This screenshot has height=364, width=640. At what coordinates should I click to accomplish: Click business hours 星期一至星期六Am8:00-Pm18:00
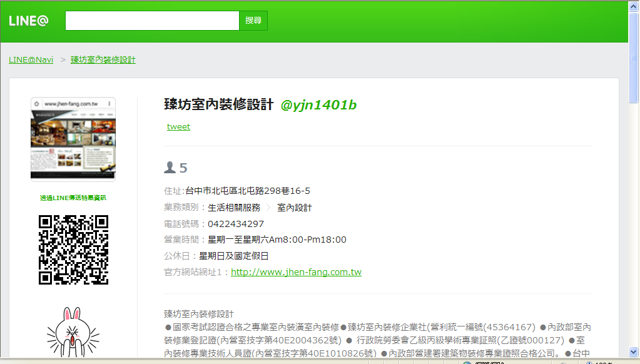click(277, 240)
